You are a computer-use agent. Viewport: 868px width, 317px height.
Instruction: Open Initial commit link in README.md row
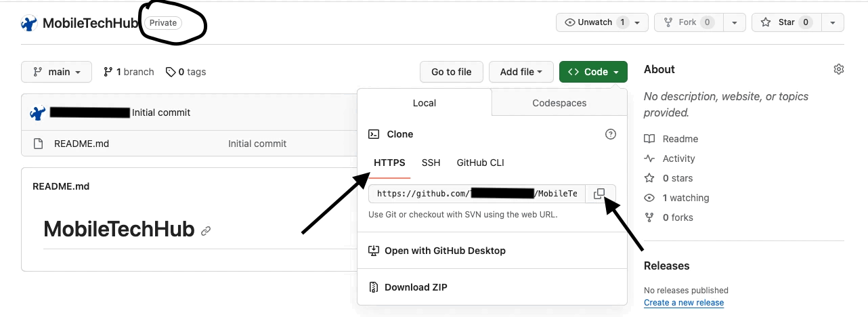[x=257, y=144]
